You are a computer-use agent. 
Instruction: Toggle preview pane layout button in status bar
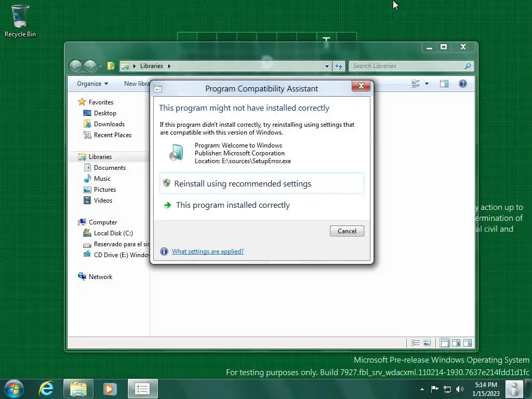point(468,343)
